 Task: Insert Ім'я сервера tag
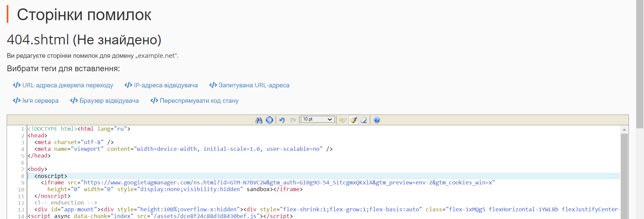(x=36, y=101)
